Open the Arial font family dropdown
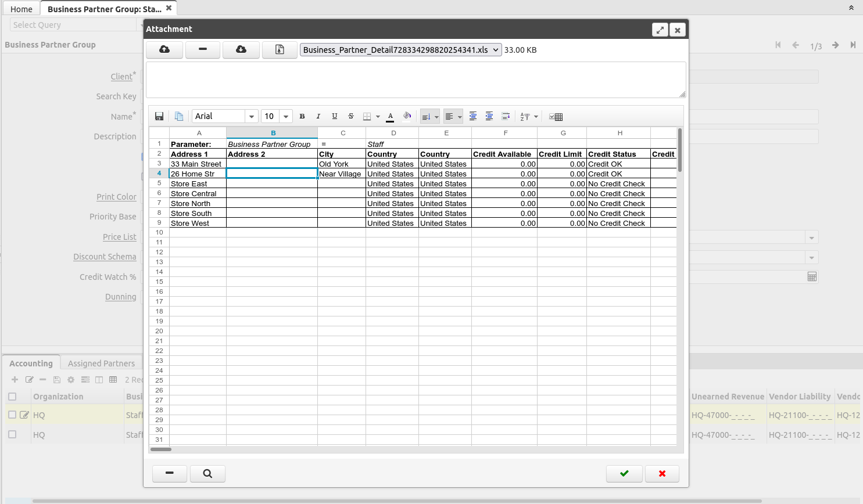 click(x=251, y=117)
